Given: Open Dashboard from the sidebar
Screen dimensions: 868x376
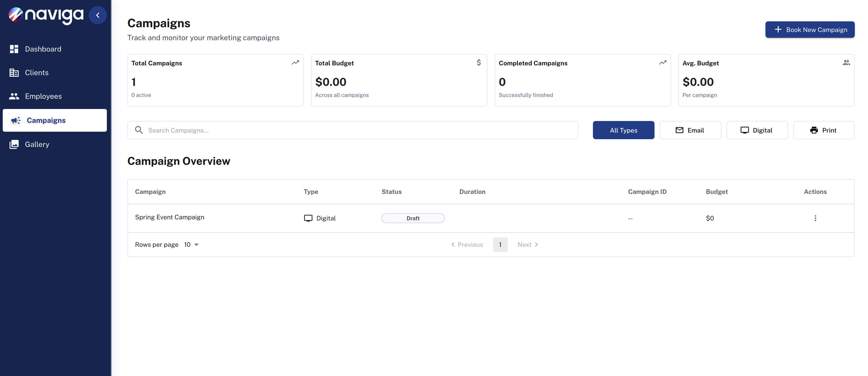Looking at the screenshot, I should click(x=43, y=49).
